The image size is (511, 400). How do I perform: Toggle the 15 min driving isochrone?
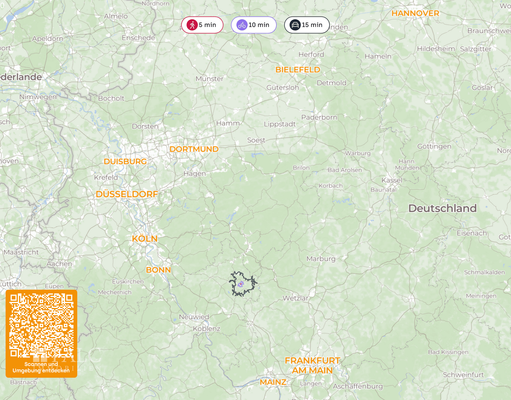click(307, 25)
